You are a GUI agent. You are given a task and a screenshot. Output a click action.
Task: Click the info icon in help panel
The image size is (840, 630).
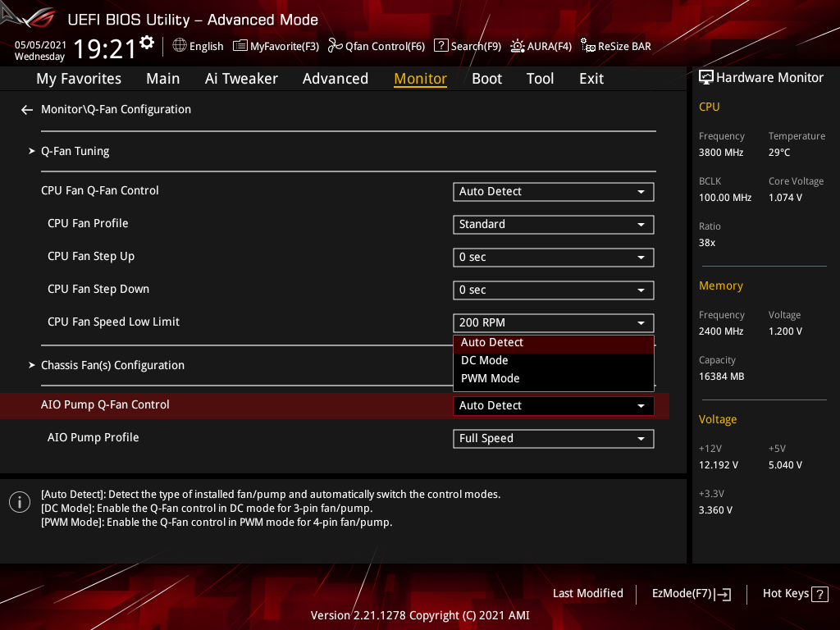[x=20, y=502]
